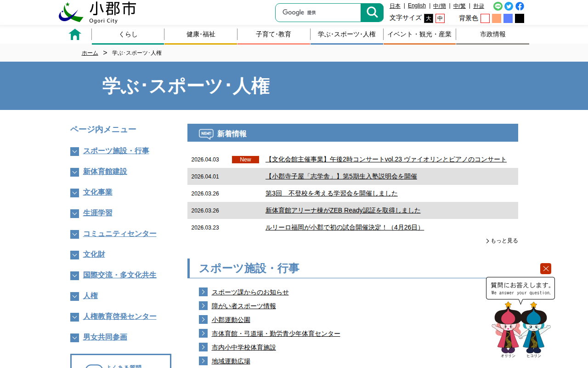Open 障がい者スポーツ情報 link
588x368 pixels.
[x=244, y=306]
